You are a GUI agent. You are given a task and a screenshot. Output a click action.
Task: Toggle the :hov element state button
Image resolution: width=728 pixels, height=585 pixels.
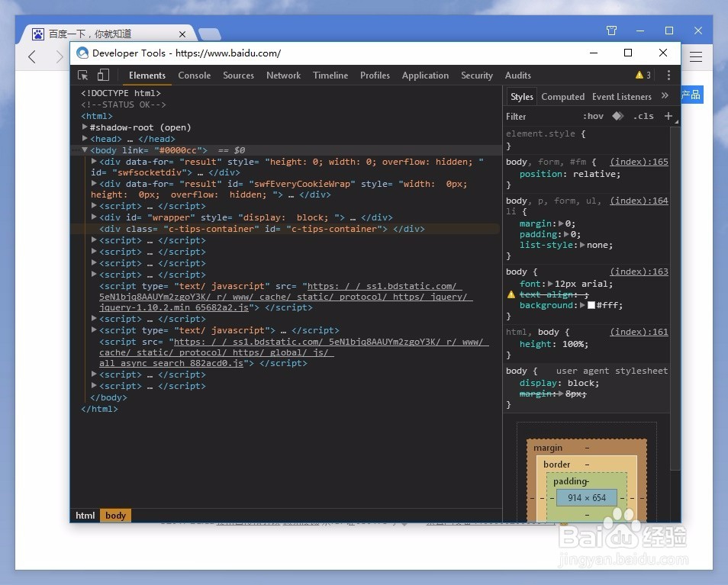pos(593,116)
